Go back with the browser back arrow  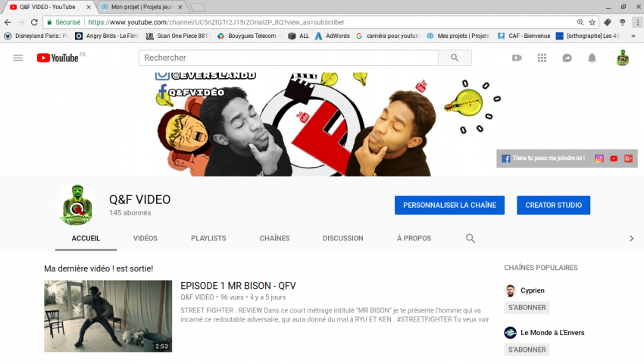click(8, 22)
